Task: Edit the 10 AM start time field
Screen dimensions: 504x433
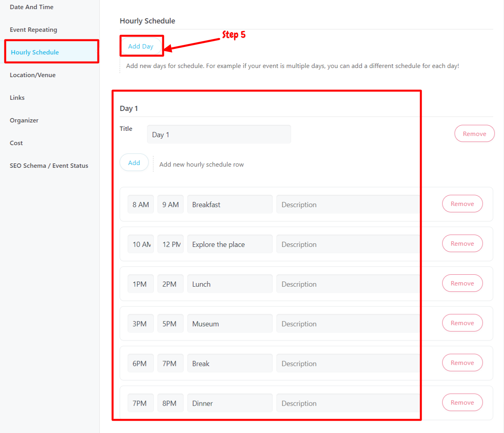Action: click(x=141, y=244)
